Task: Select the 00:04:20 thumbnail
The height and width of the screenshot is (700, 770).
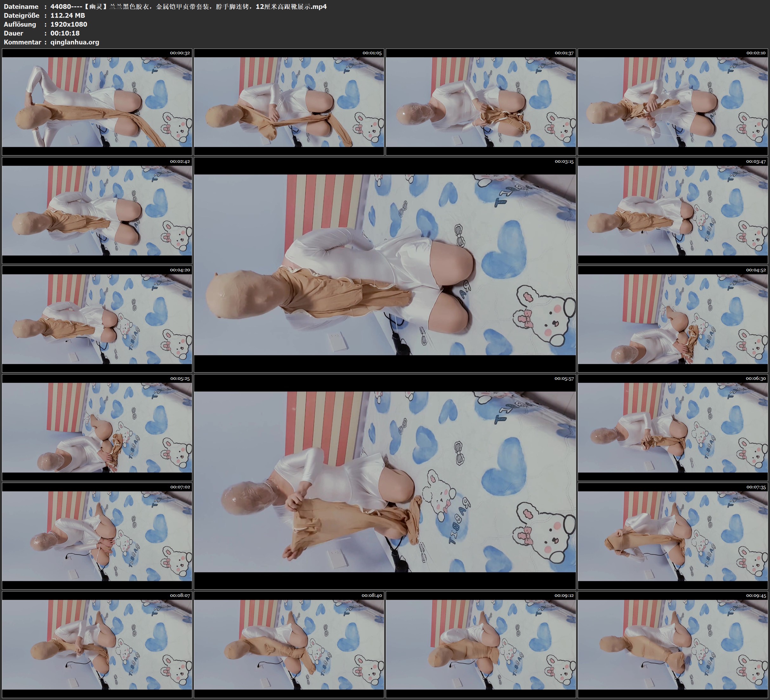Action: click(x=97, y=319)
